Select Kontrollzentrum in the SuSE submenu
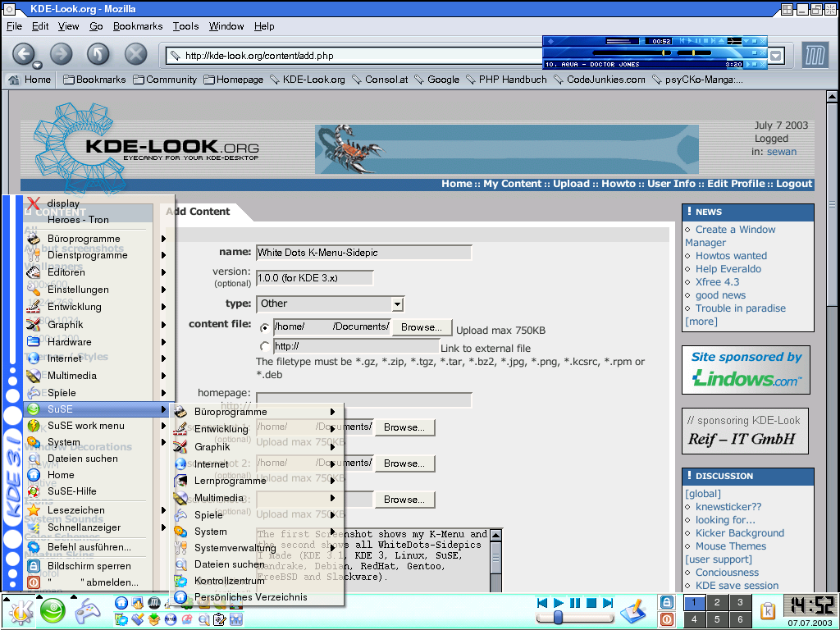The image size is (840, 630). 257,581
